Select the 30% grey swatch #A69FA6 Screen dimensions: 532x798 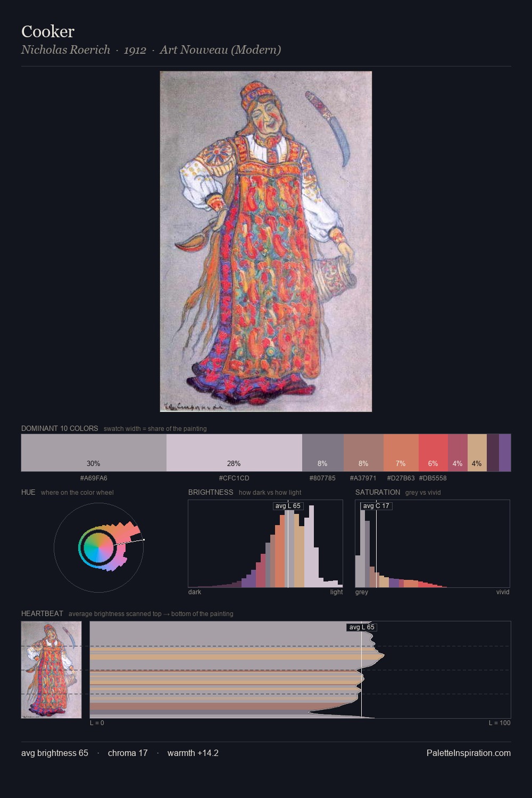pos(94,453)
